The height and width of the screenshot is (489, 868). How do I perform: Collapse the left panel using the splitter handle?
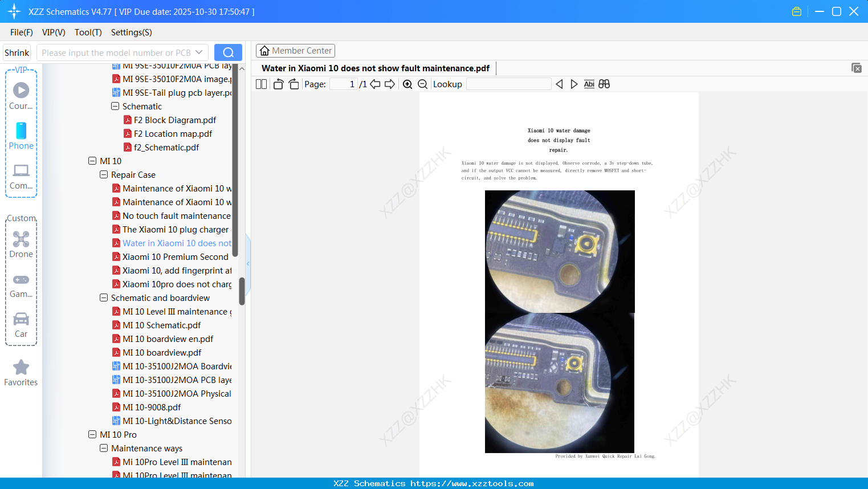(x=248, y=263)
